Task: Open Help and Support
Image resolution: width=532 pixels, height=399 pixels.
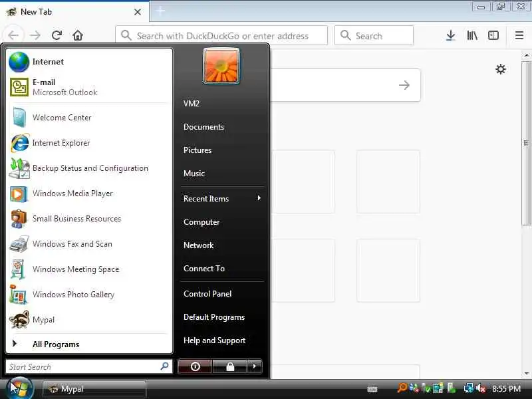Action: (x=214, y=340)
